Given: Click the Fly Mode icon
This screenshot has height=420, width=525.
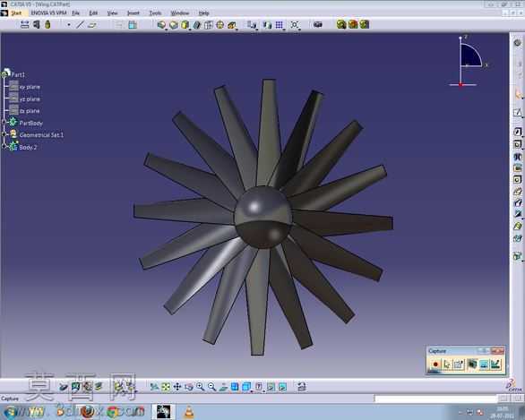Looking at the screenshot, I should pos(154,387).
